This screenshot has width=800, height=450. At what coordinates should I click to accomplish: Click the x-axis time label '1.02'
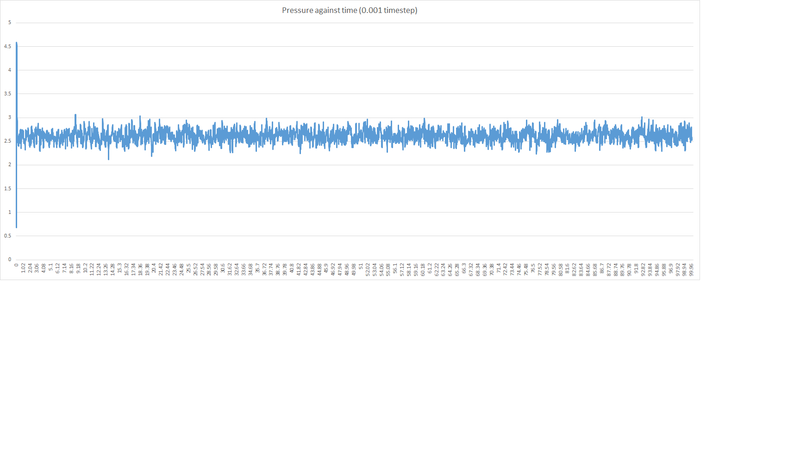click(x=23, y=268)
